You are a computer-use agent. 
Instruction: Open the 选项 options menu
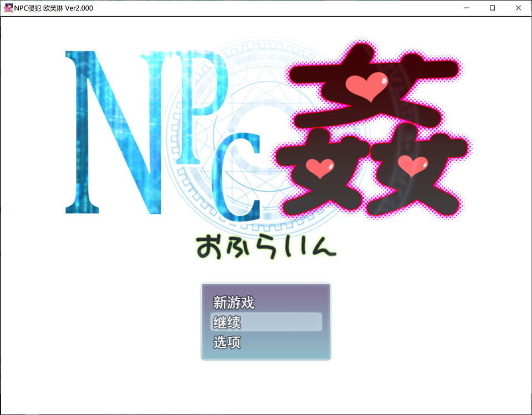click(x=226, y=343)
